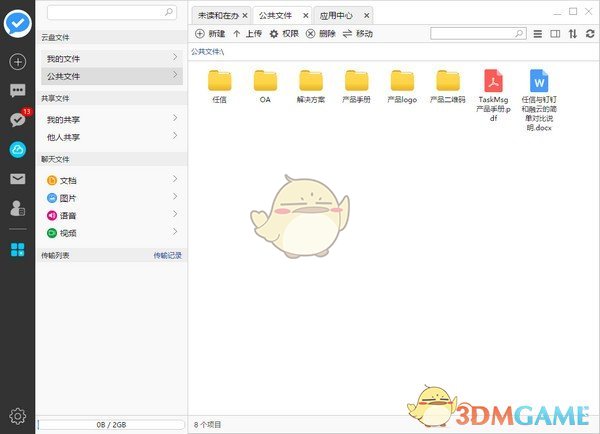600x434 pixels.
Task: Close the 公共文件 tab
Action: coord(305,16)
